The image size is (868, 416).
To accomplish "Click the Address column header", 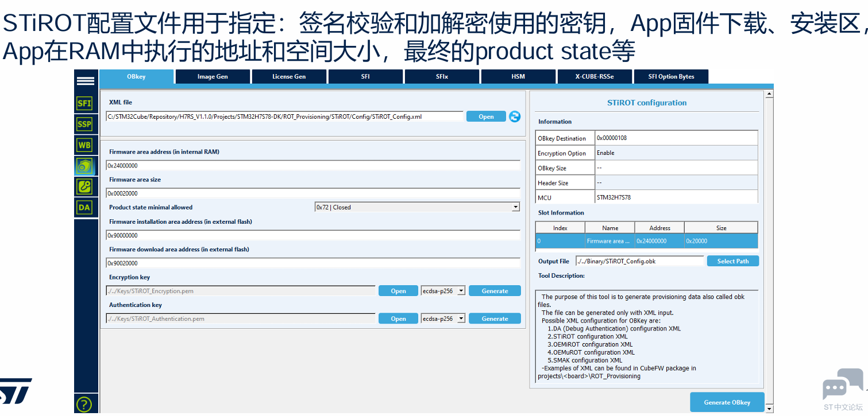I will click(x=659, y=228).
